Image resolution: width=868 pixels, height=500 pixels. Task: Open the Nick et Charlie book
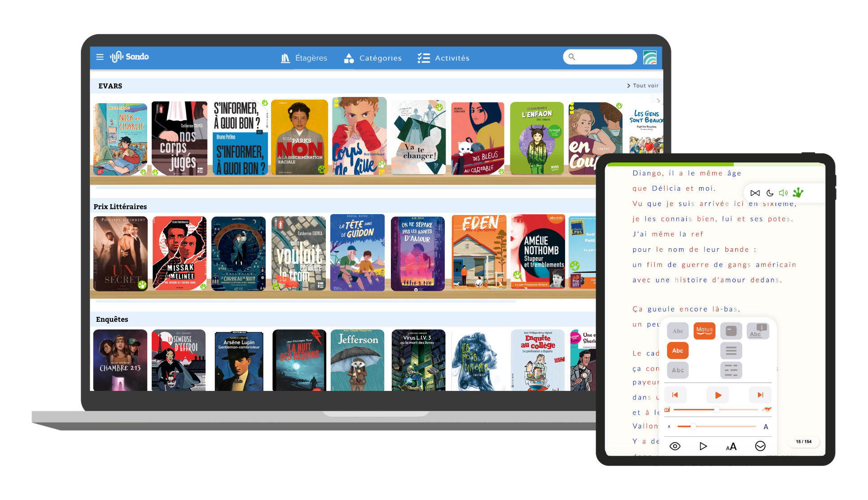[120, 139]
